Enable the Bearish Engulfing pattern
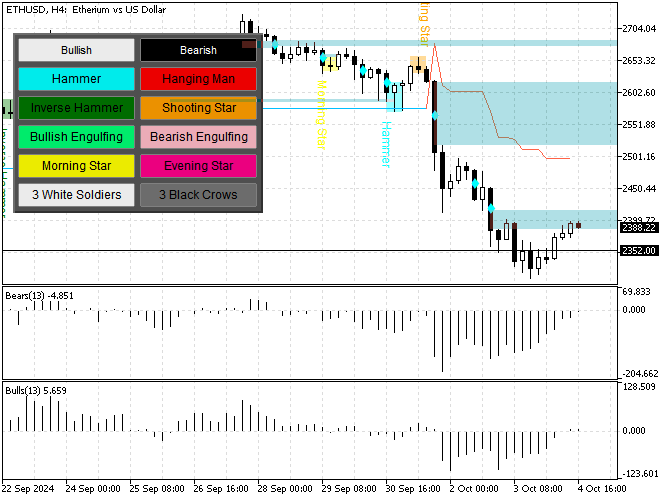670x500 pixels. 198,137
